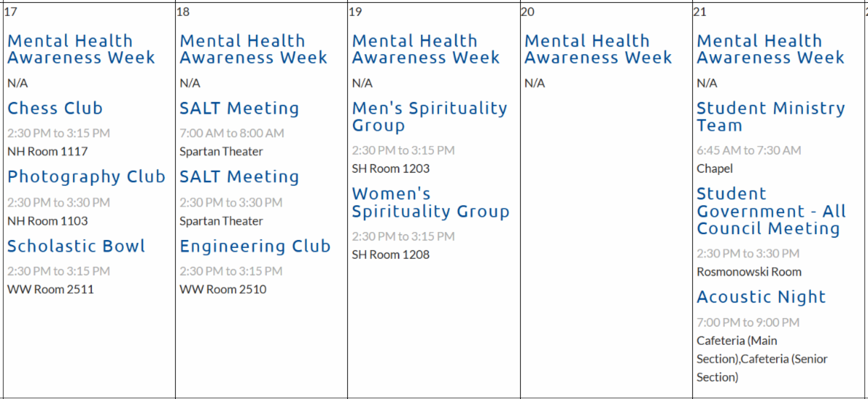Open the 7:00 AM SALT Meeting event
This screenshot has width=868, height=399.
[x=239, y=108]
